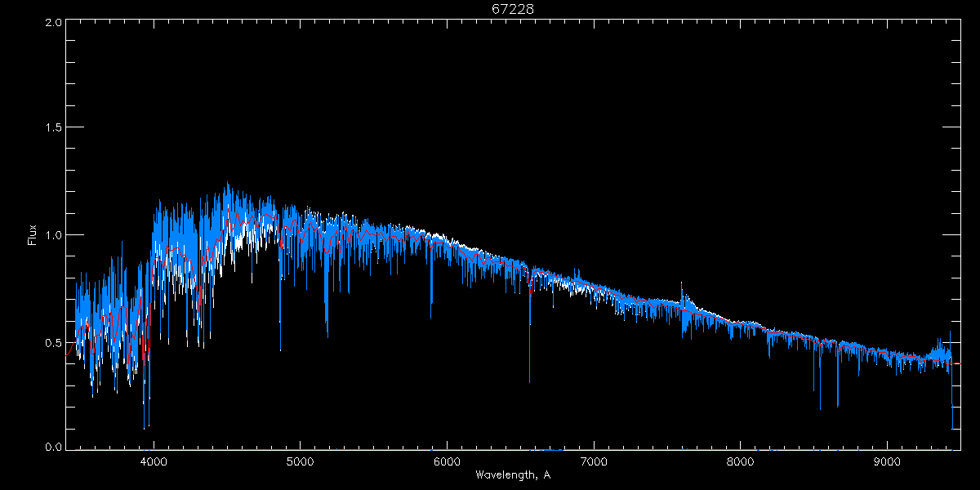Select the Flux y-axis label
The width and height of the screenshot is (980, 490).
pyautogui.click(x=33, y=235)
